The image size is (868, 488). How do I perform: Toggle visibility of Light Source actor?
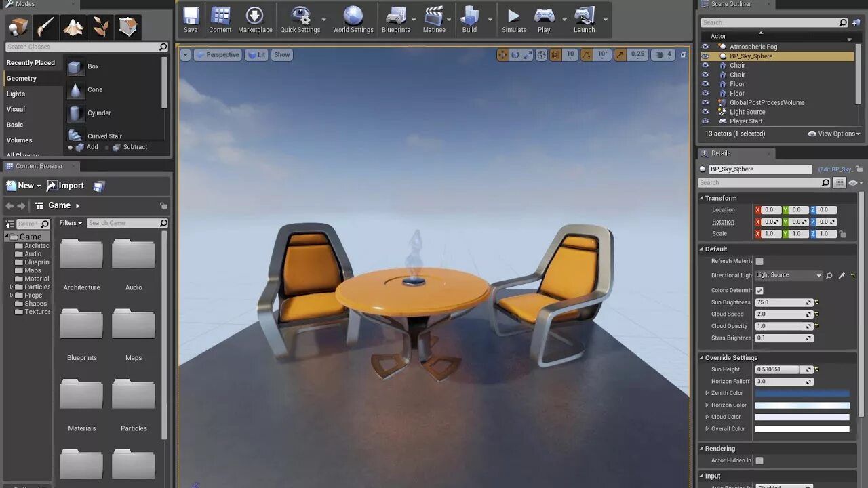point(705,112)
